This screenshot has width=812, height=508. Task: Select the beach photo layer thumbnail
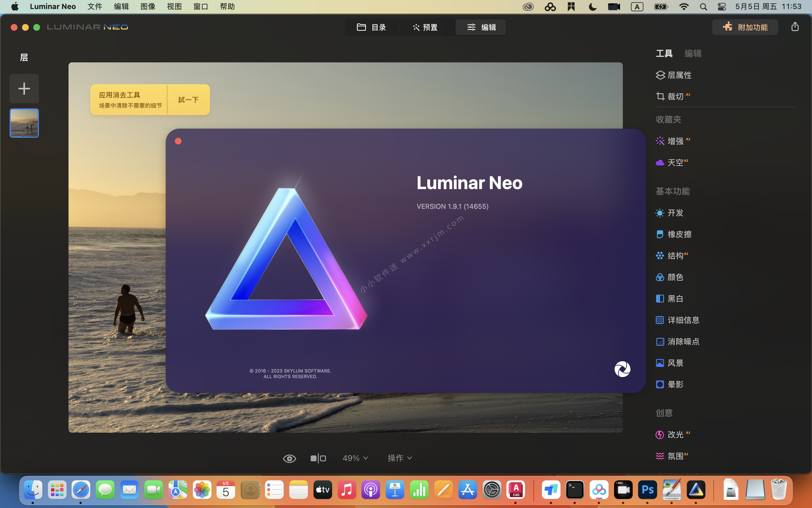click(24, 123)
